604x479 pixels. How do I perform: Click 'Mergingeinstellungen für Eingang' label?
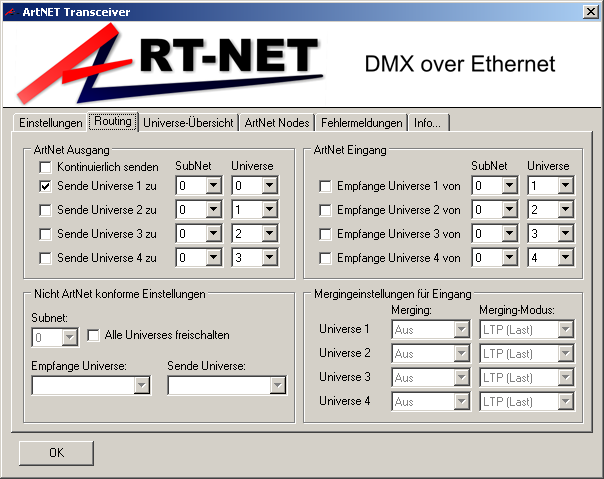point(393,294)
